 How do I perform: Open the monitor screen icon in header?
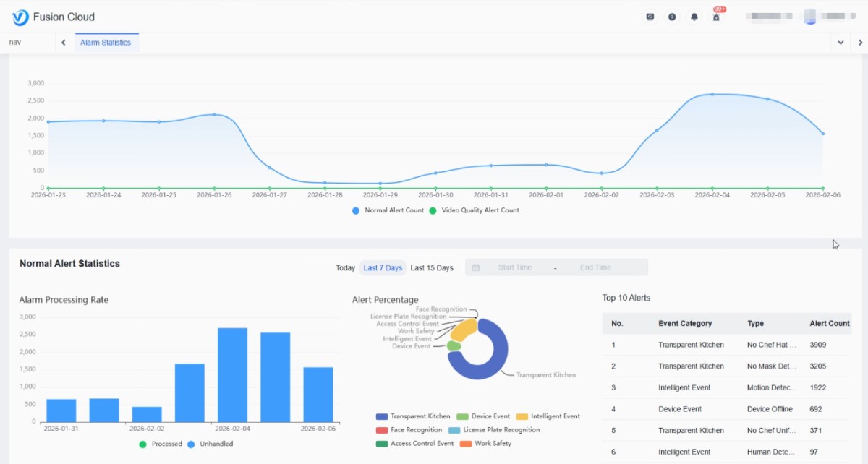(x=650, y=17)
